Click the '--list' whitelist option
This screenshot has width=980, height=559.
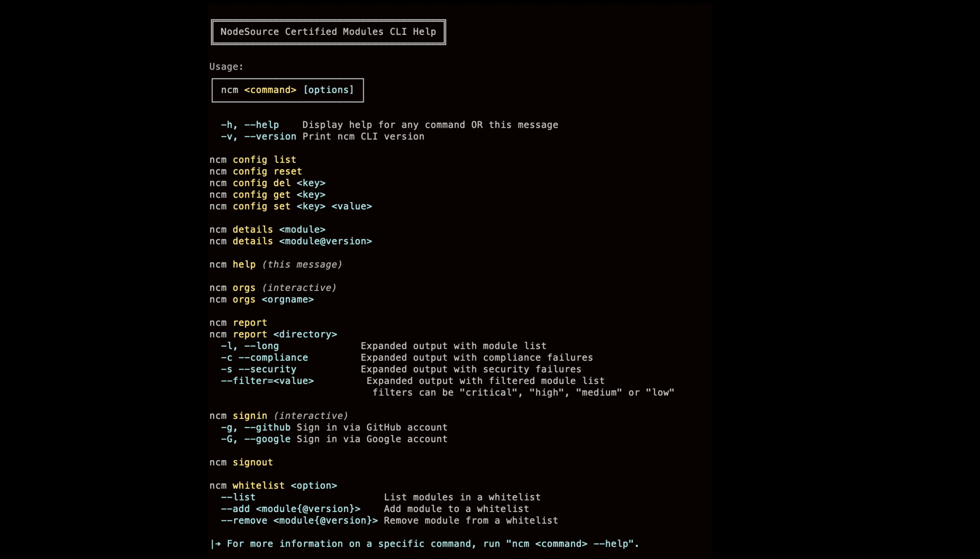(x=238, y=497)
